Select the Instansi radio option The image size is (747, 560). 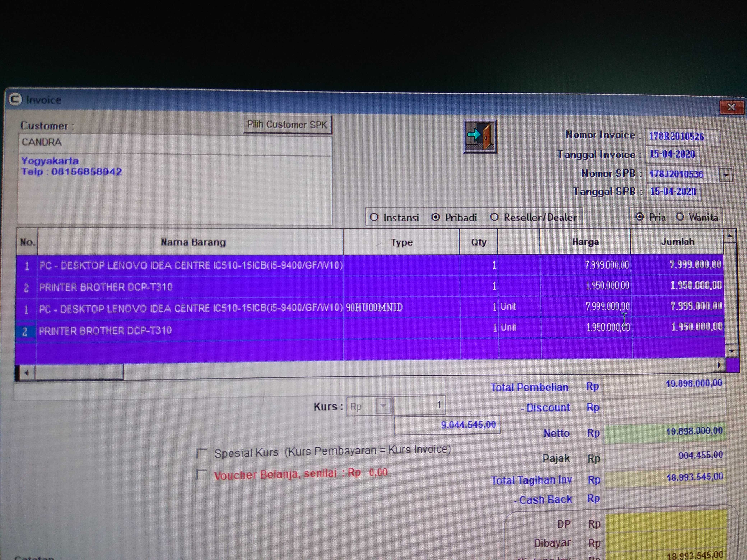pos(374,217)
